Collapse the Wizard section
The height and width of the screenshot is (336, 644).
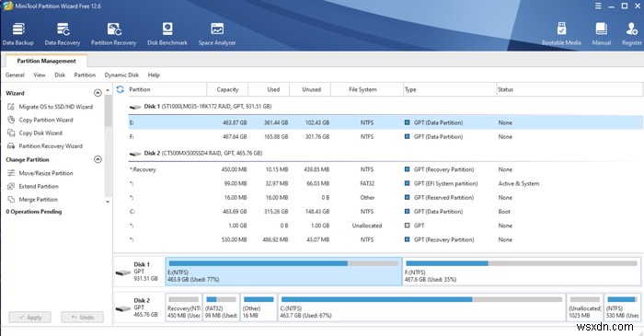[x=98, y=93]
